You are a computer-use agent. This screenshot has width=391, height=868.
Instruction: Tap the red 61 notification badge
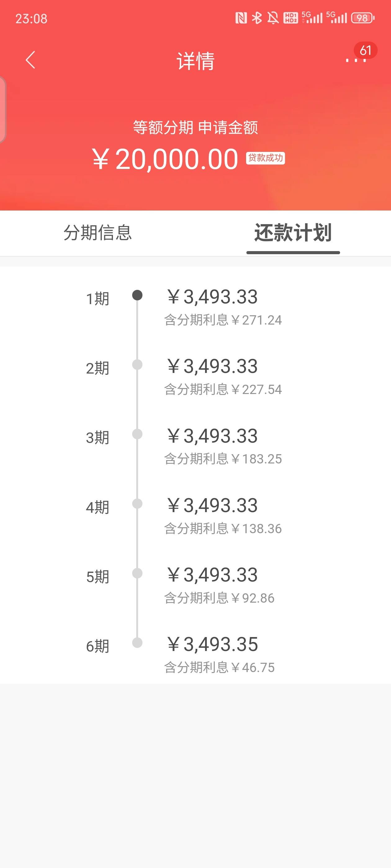tap(365, 50)
